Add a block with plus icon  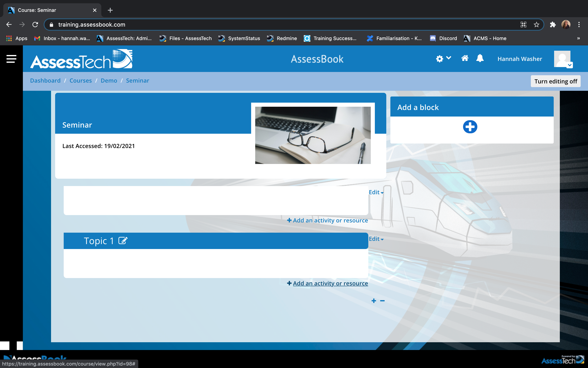(x=470, y=127)
